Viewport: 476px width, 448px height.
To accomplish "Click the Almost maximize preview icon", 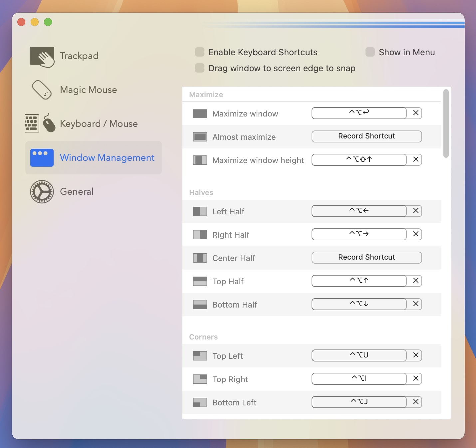I will coord(200,136).
